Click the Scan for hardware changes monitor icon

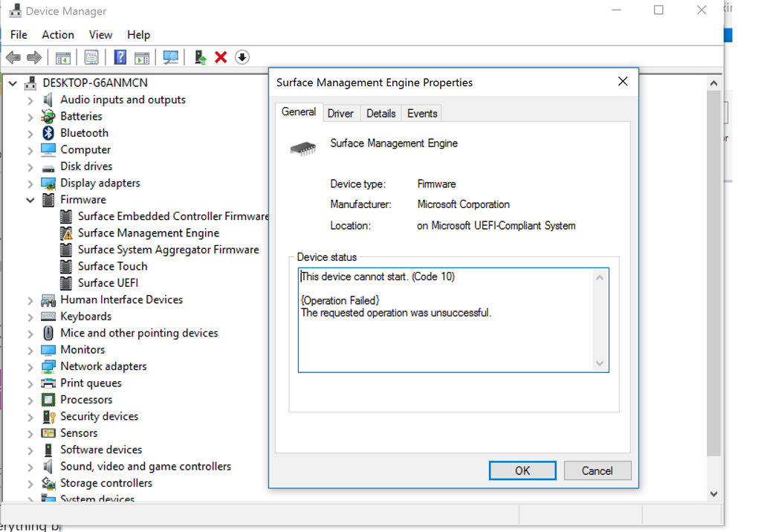tap(170, 57)
